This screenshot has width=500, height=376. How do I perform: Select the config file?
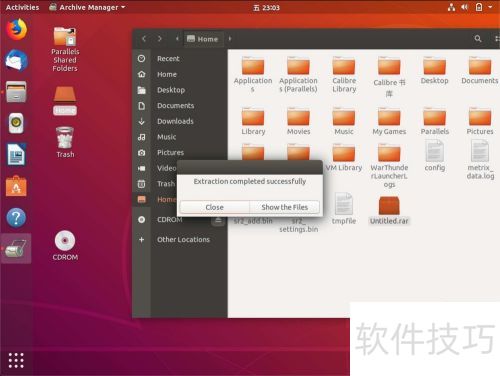435,156
